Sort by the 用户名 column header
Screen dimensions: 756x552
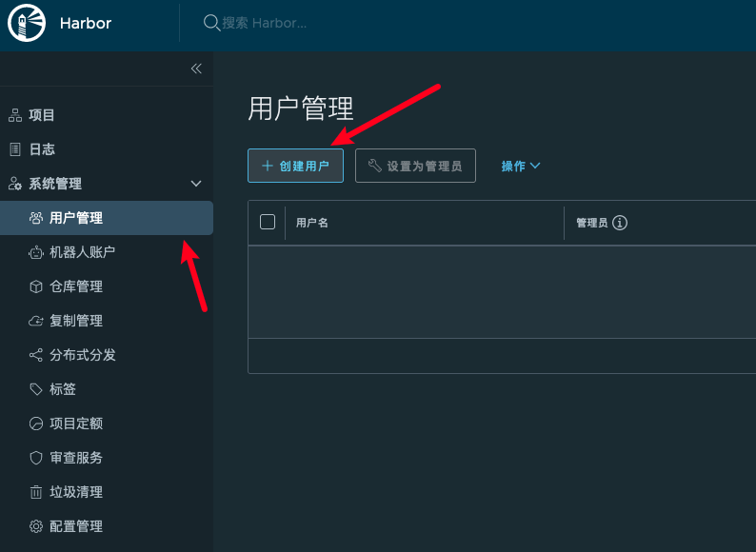312,223
